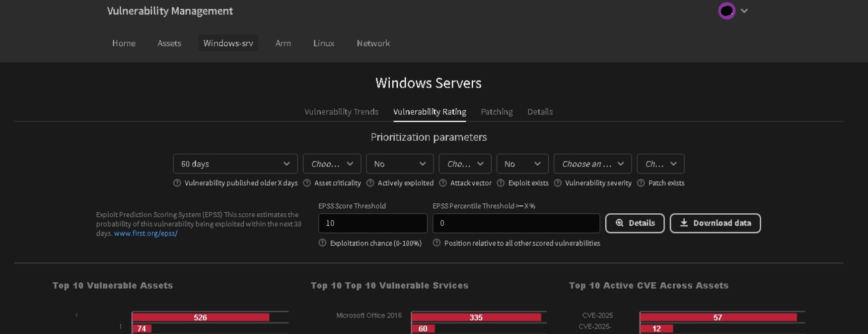Go to the Linux menu item
The image size is (868, 334).
tap(324, 43)
